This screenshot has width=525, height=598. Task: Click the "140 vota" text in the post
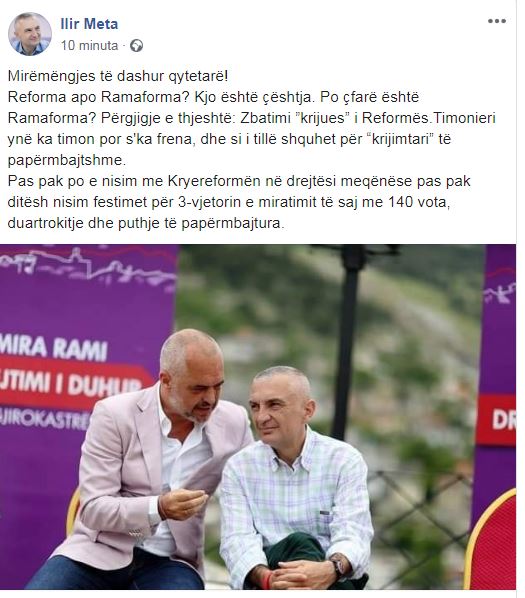pos(419,202)
